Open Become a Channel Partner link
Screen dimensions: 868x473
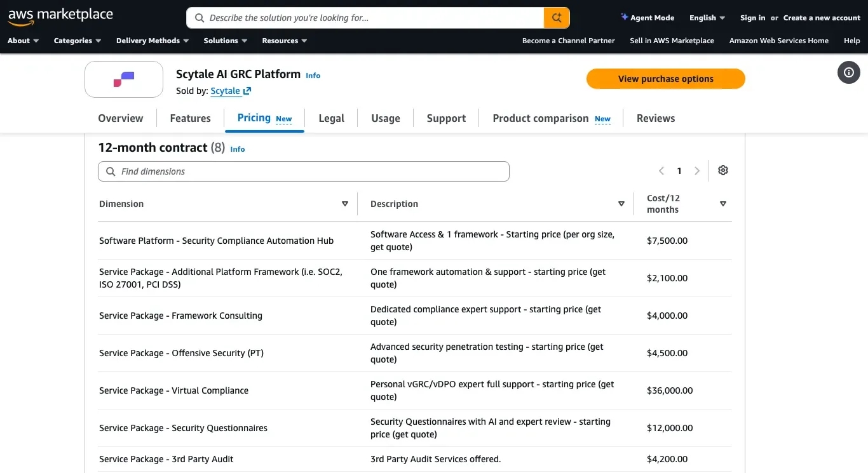[x=568, y=41]
